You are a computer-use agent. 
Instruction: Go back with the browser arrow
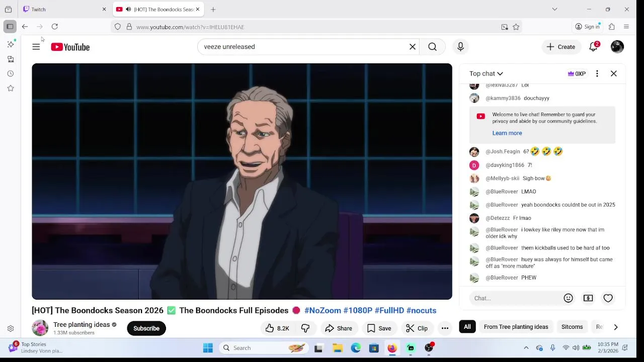point(25,27)
